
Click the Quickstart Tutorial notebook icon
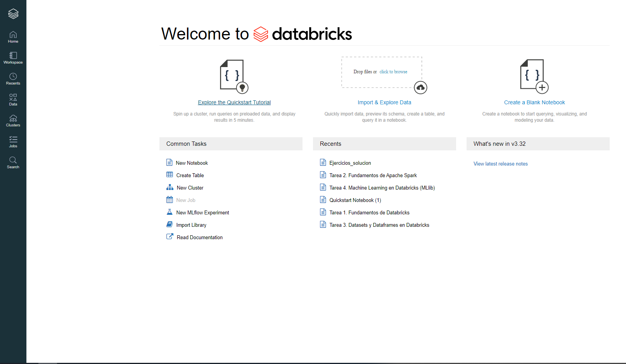pyautogui.click(x=234, y=76)
